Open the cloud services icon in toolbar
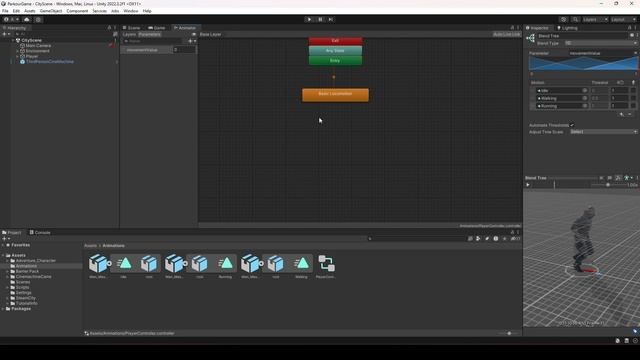 (27, 19)
